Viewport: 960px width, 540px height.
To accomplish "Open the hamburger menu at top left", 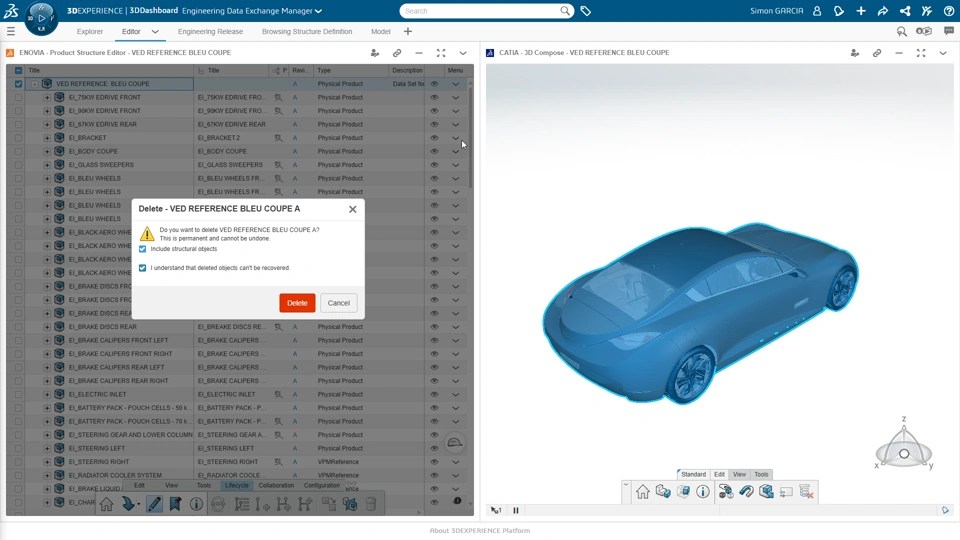I will [11, 31].
